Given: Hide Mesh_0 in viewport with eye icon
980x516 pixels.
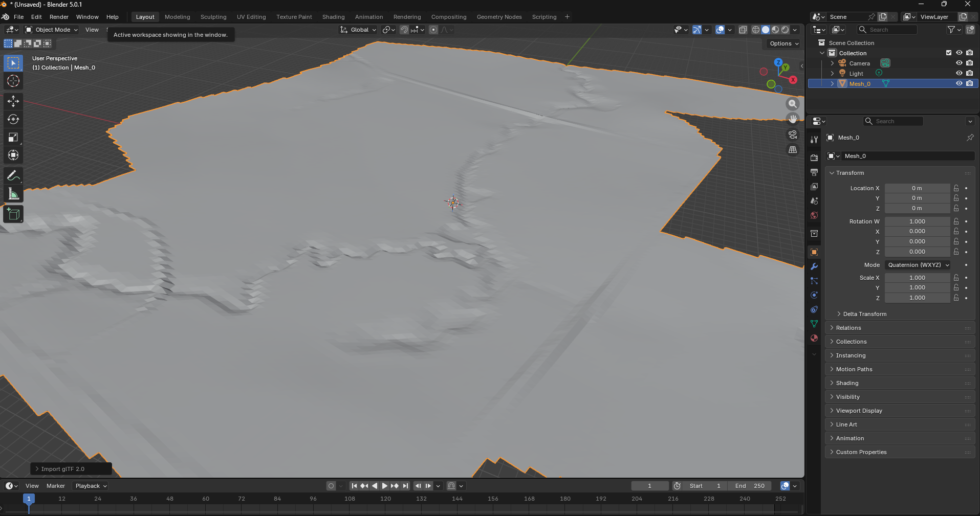Looking at the screenshot, I should pos(959,83).
